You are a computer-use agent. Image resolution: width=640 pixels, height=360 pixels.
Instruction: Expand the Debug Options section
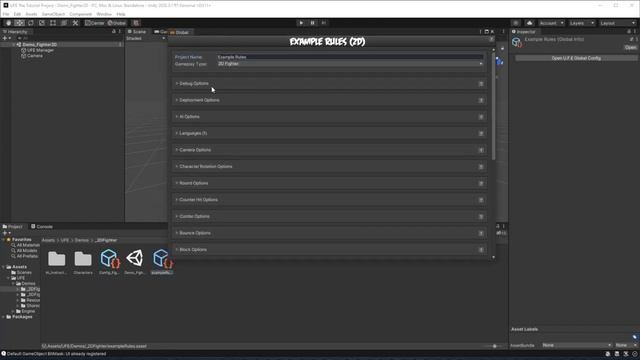pyautogui.click(x=194, y=83)
